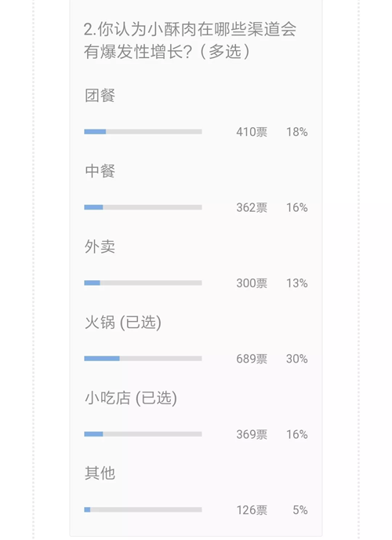This screenshot has width=392, height=540.
Task: Click the 其他 progress bar
Action: [143, 509]
